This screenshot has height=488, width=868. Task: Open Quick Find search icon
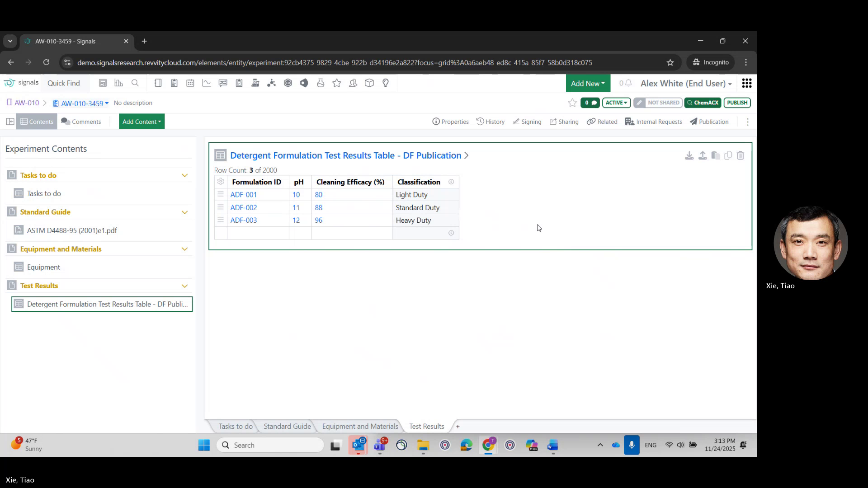[135, 83]
